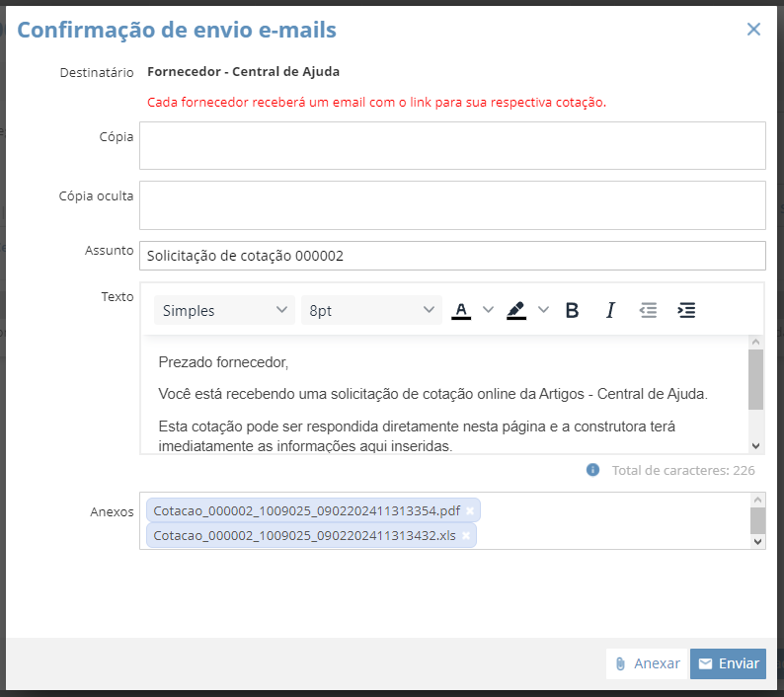Remove the Cotacao pdf attachment
Viewport: 784px width, 697px height.
[470, 511]
